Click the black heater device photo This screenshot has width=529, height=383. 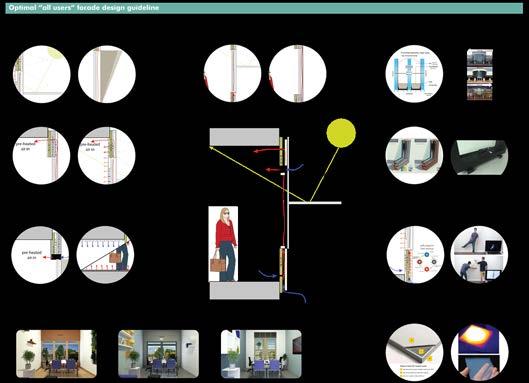(479, 157)
